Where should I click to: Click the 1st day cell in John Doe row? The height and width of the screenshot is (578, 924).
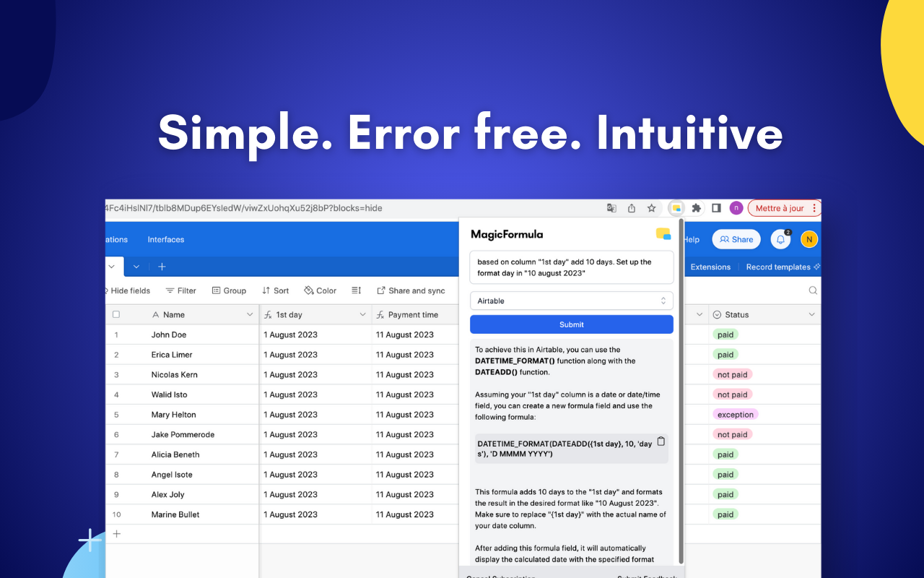315,335
